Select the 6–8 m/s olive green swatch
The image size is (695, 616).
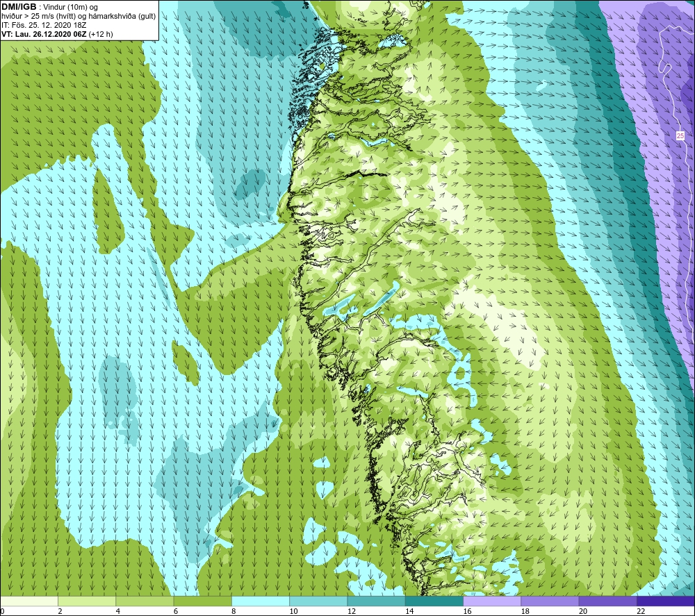(x=202, y=601)
